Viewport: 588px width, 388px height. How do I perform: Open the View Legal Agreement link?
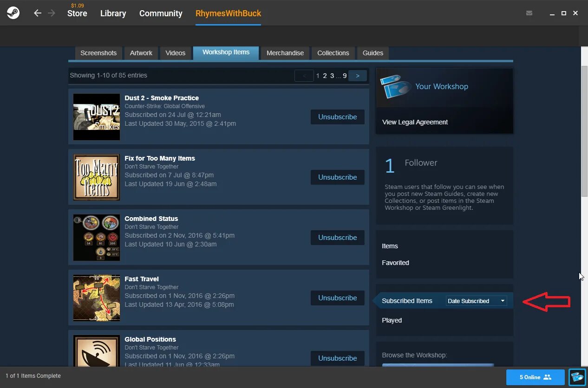click(x=415, y=122)
